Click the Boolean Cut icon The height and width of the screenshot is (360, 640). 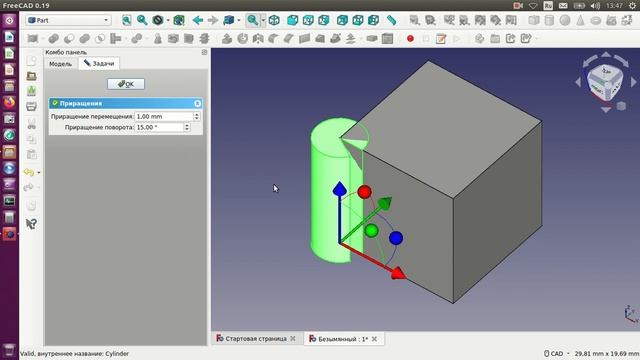point(69,39)
